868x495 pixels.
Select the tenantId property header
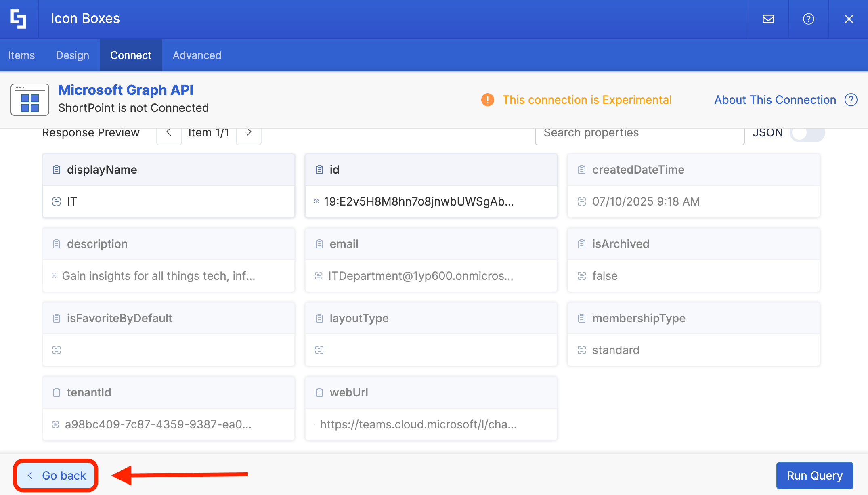coord(169,392)
